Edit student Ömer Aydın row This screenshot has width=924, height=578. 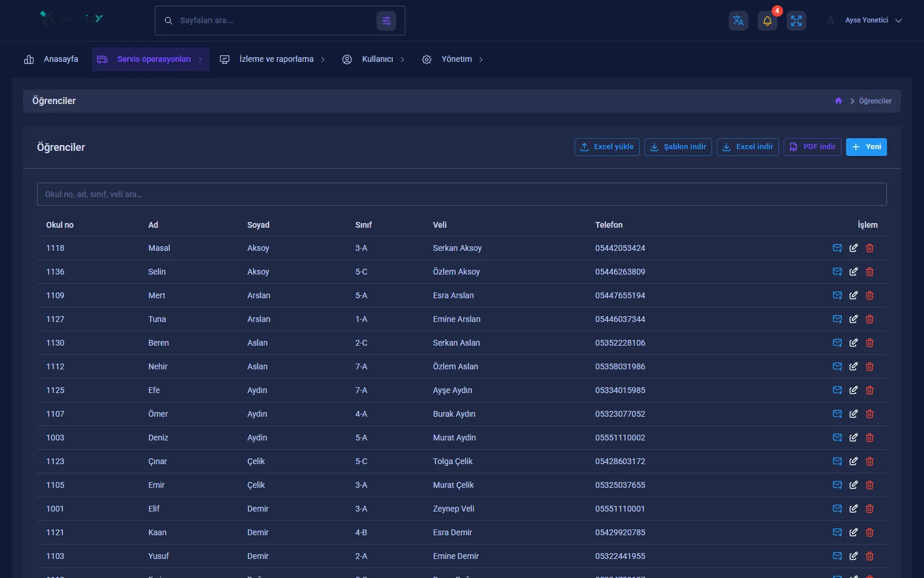(854, 414)
